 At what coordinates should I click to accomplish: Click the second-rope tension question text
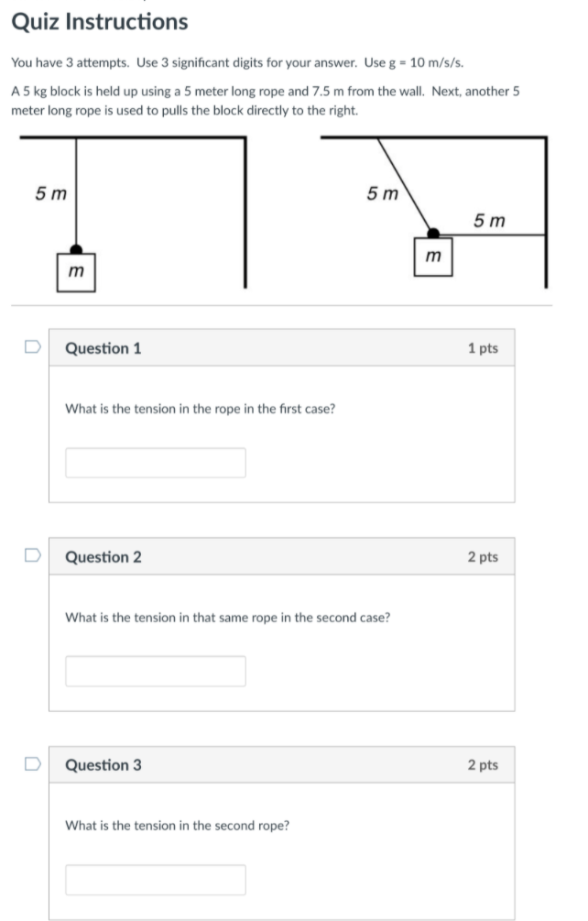[178, 826]
